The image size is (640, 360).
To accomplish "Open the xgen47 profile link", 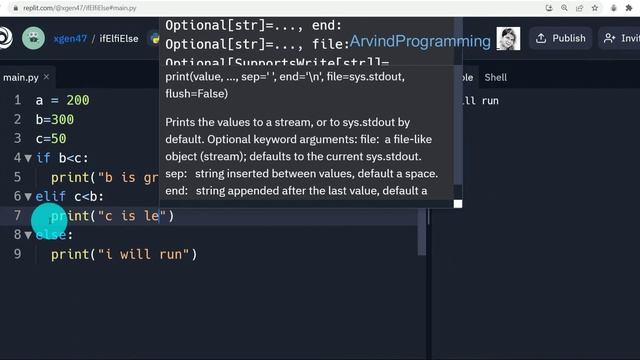I will [70, 38].
